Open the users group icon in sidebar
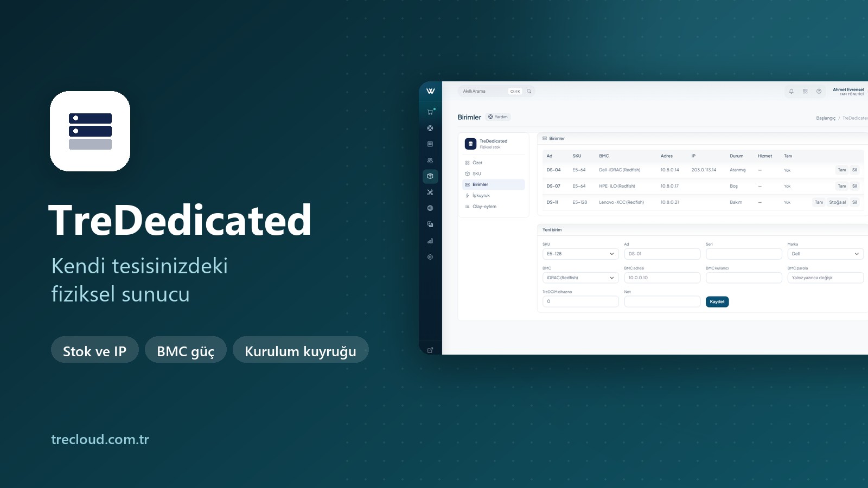The width and height of the screenshot is (868, 488). [x=430, y=160]
